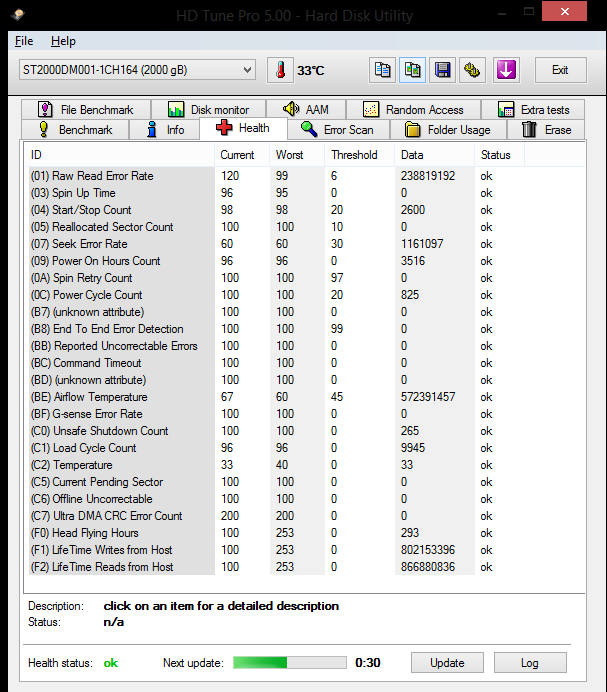Screen dimensions: 607x692
Task: Open the Help menu
Action: click(x=63, y=41)
